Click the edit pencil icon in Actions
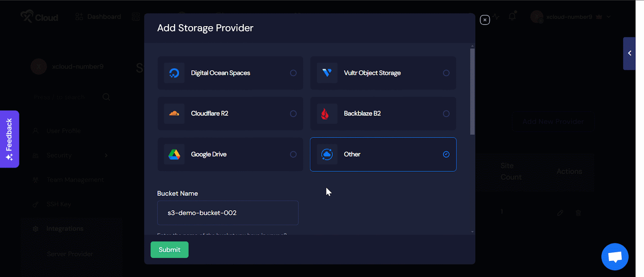This screenshot has height=277, width=644. pyautogui.click(x=560, y=213)
